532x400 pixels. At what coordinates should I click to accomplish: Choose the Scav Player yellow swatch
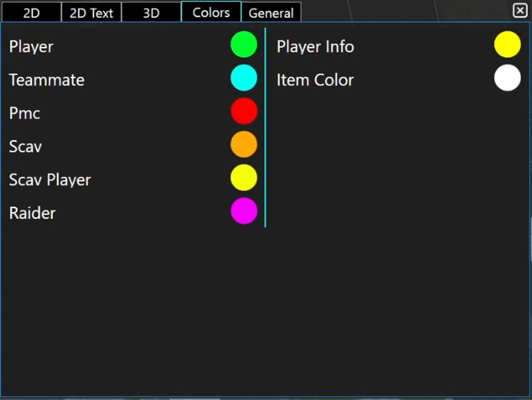(243, 177)
